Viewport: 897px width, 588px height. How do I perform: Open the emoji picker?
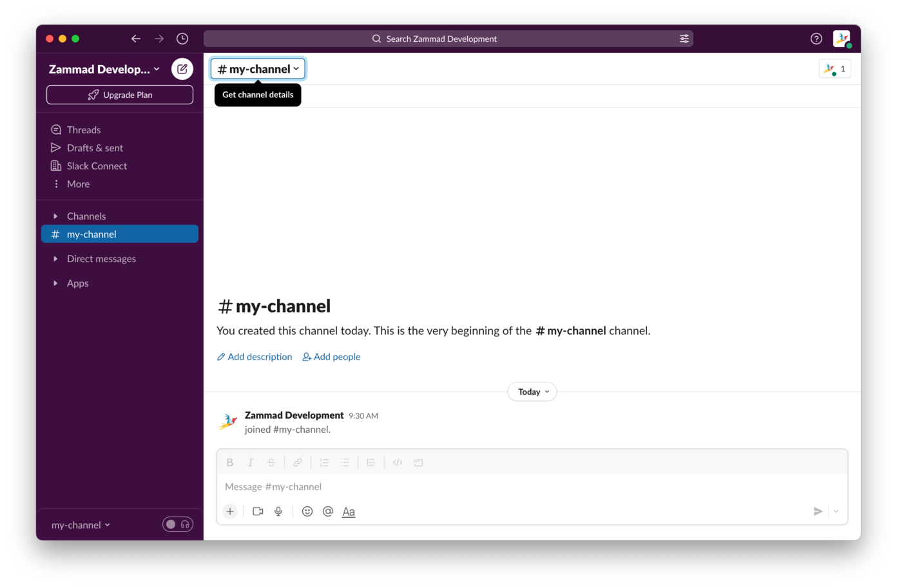pos(307,511)
